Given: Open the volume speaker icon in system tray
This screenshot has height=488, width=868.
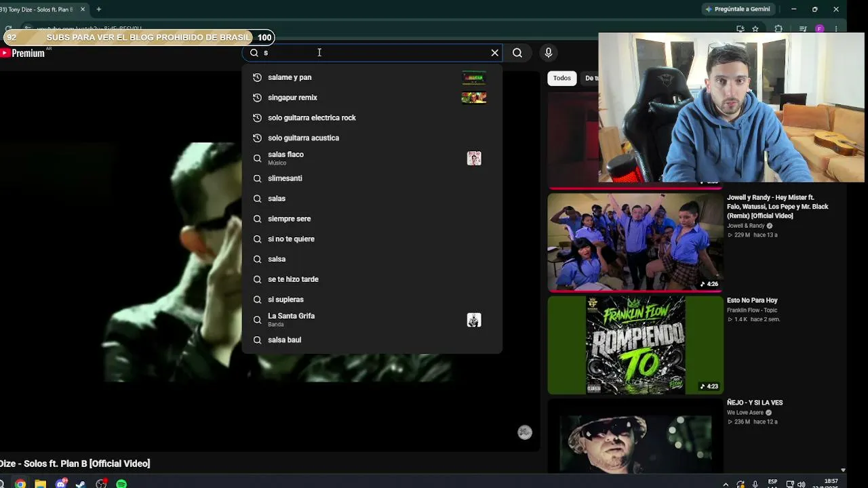Looking at the screenshot, I should click(802, 485).
